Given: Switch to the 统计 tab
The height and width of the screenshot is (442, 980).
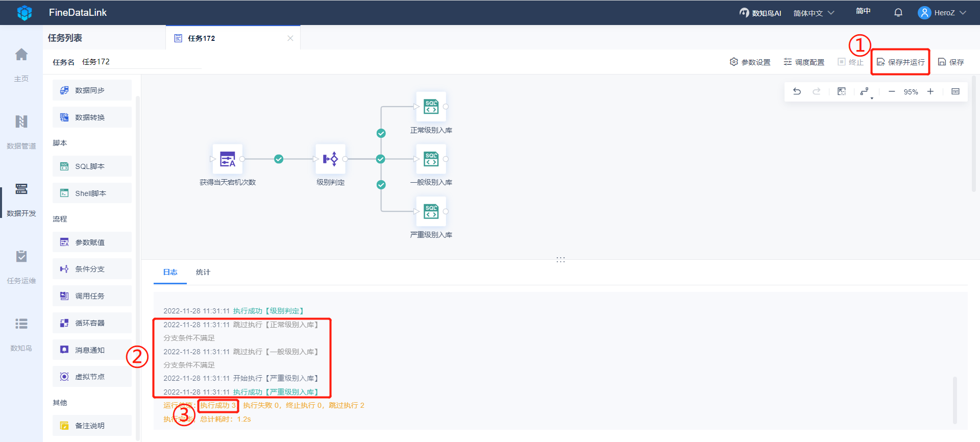Looking at the screenshot, I should tap(203, 272).
